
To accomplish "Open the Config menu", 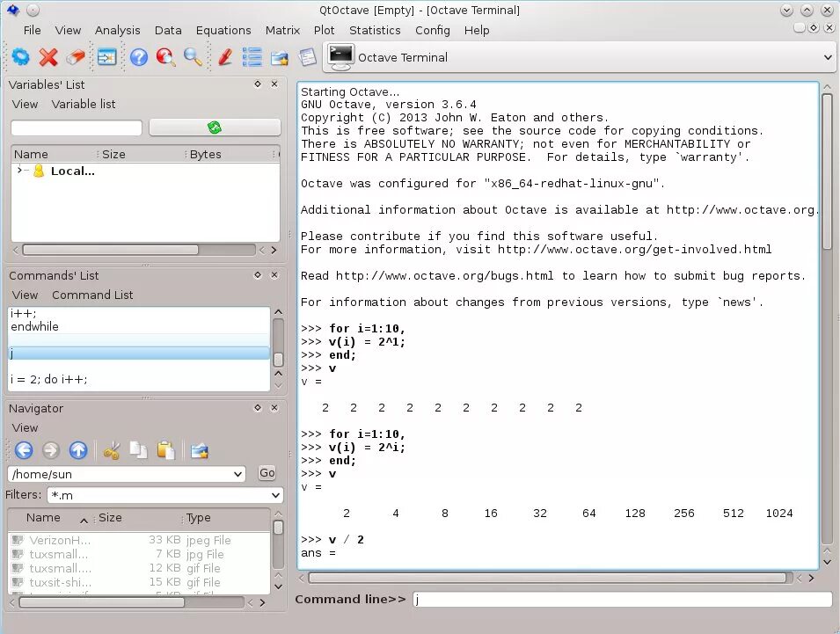I will (433, 30).
